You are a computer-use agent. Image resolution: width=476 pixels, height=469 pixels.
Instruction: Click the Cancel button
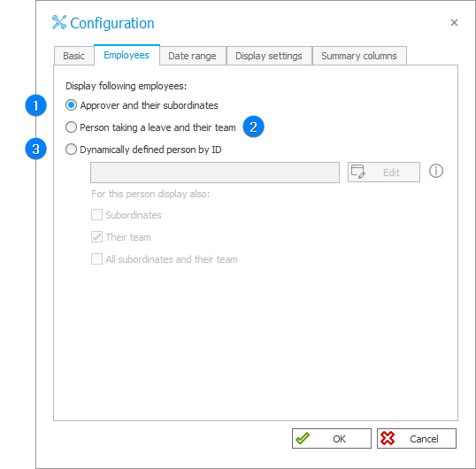[x=417, y=438]
